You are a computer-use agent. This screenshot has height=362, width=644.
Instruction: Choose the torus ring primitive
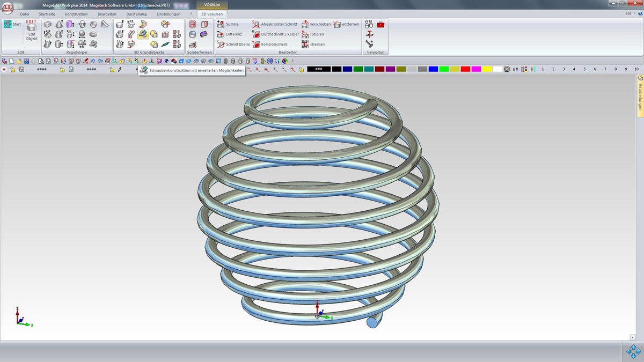tap(93, 34)
